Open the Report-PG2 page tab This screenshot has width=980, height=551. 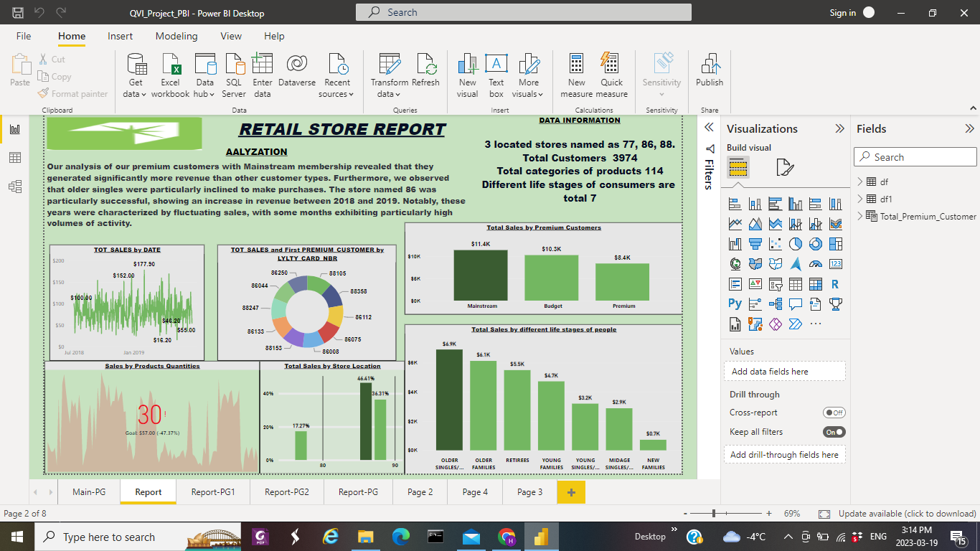(286, 493)
